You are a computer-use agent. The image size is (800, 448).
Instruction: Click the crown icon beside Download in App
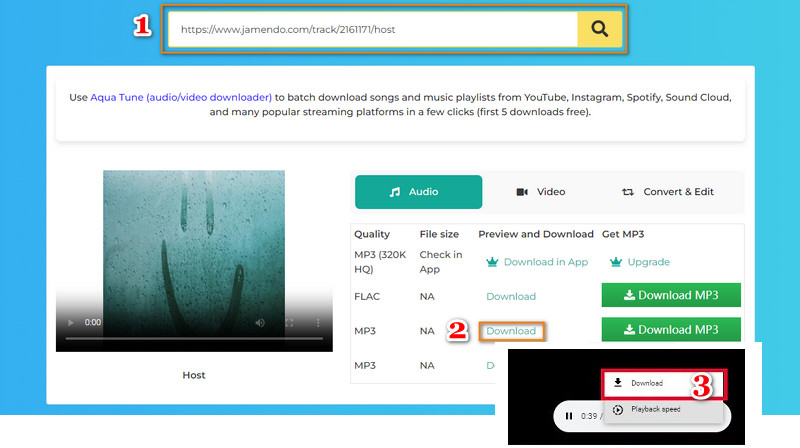click(x=492, y=262)
